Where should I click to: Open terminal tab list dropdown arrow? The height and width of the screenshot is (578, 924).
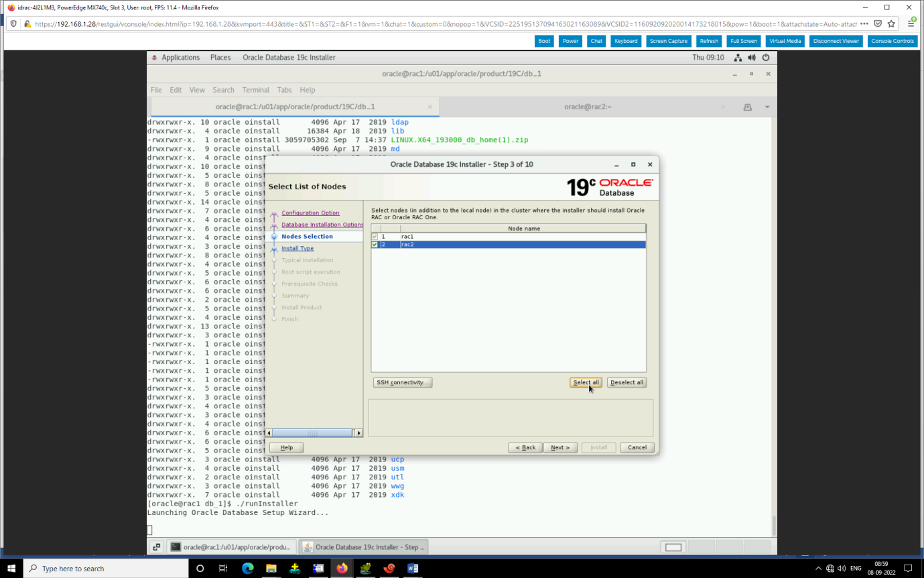[767, 107]
